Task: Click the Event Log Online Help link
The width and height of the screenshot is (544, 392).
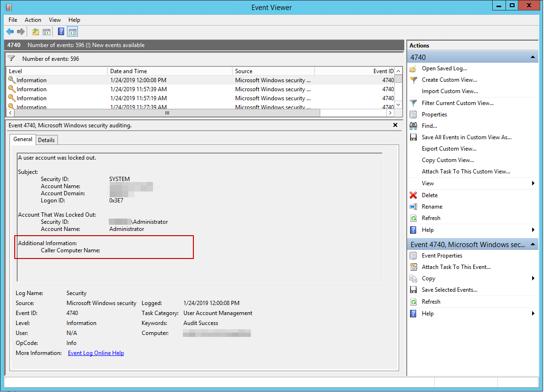Action: click(x=95, y=353)
